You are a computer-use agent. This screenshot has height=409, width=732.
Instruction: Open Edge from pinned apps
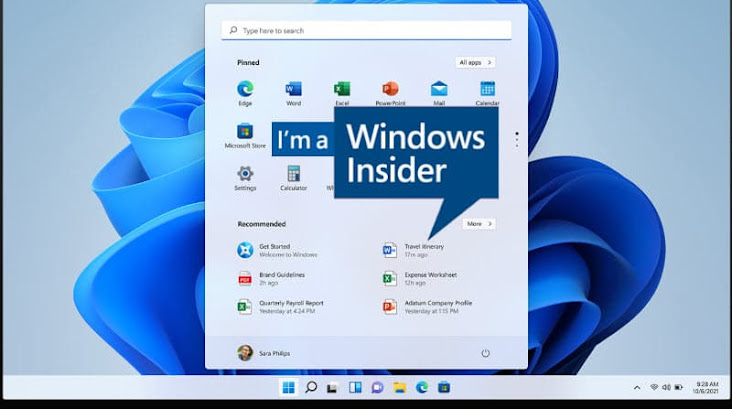[245, 93]
